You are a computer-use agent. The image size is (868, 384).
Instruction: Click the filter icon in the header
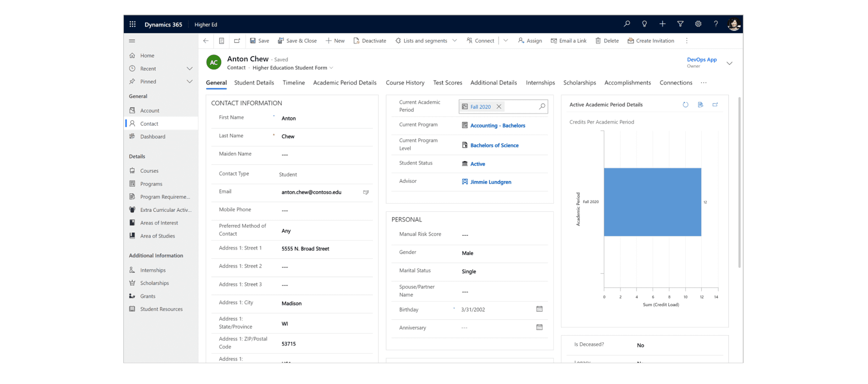coord(680,24)
